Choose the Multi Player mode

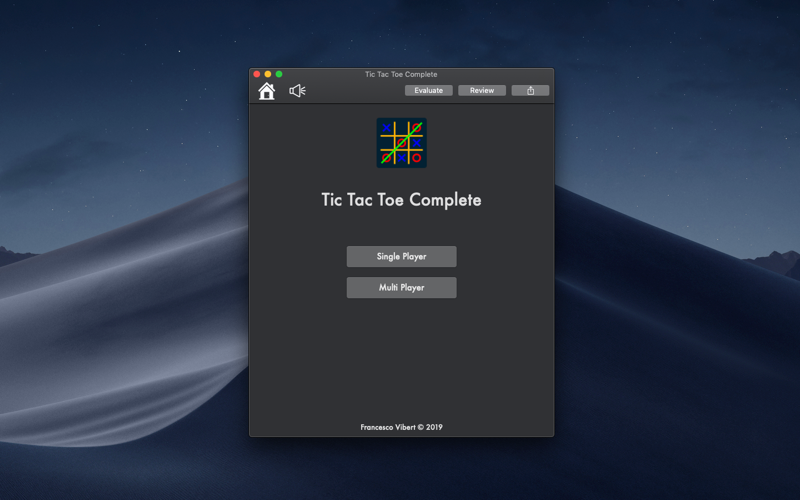tap(402, 288)
